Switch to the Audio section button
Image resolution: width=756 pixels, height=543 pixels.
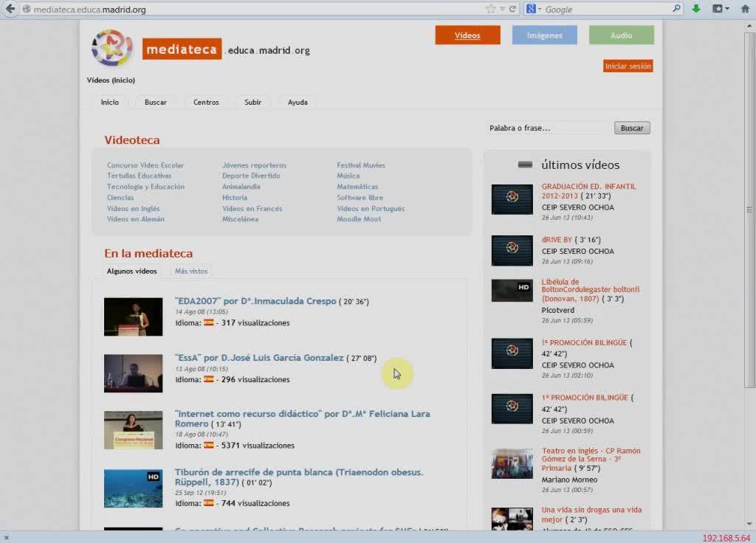621,35
